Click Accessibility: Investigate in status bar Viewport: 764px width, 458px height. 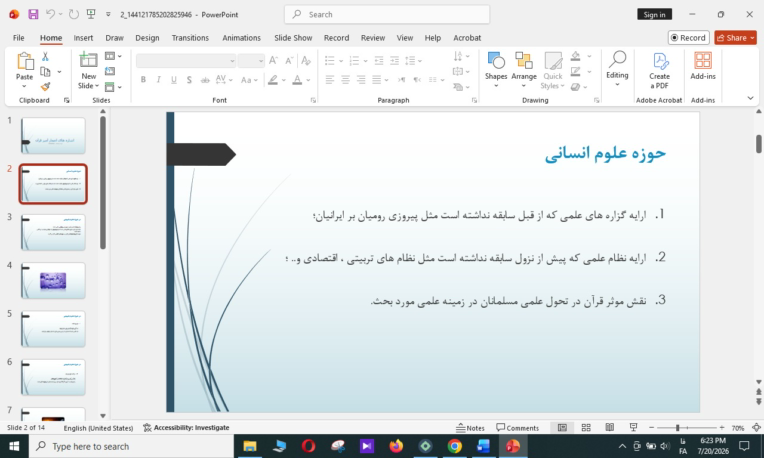click(x=186, y=427)
